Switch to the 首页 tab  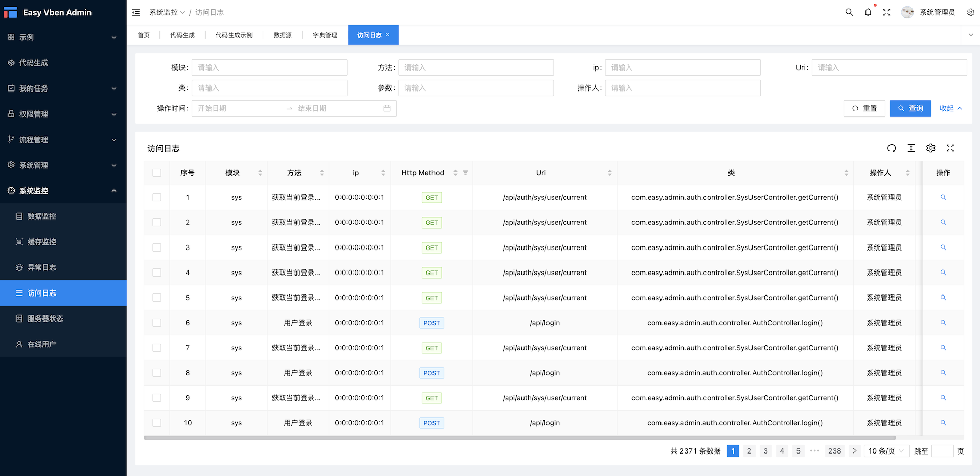click(x=144, y=35)
